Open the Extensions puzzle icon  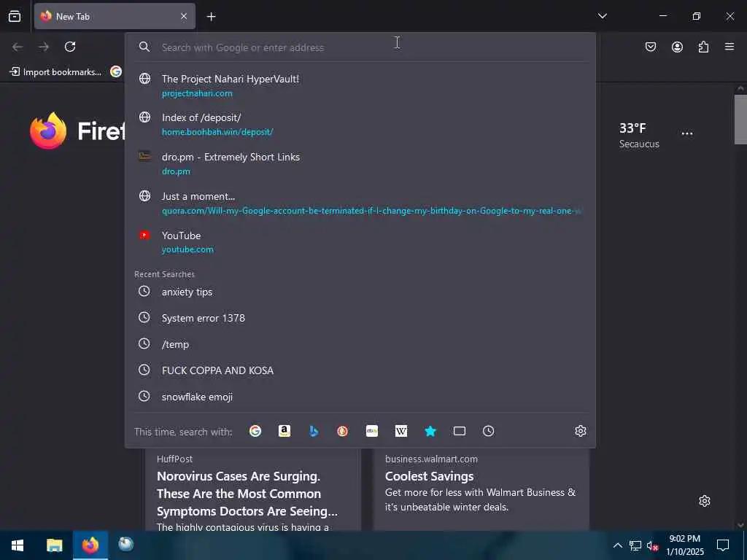coord(703,47)
